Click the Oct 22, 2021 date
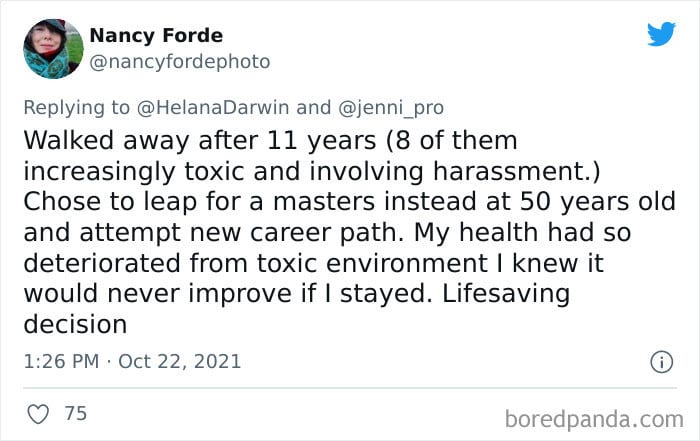The width and height of the screenshot is (700, 441). [179, 362]
